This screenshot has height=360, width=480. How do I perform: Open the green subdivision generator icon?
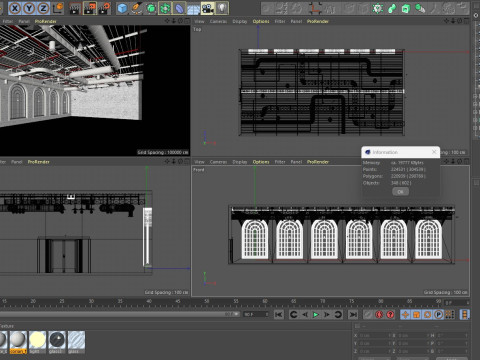pyautogui.click(x=151, y=8)
